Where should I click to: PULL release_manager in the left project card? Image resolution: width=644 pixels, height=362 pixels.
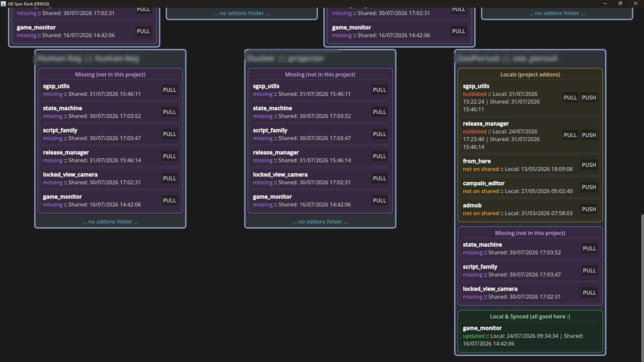click(169, 156)
